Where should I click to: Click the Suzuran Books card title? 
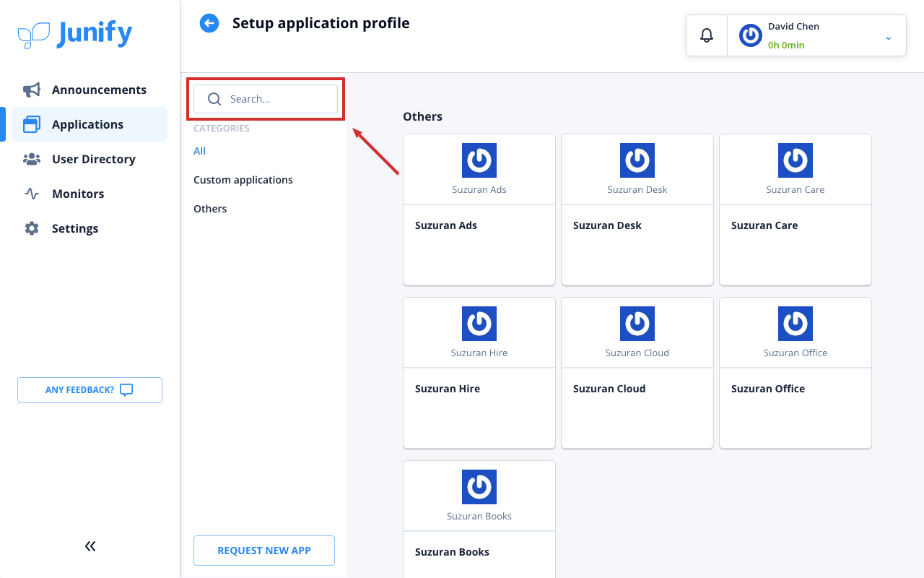coord(452,552)
